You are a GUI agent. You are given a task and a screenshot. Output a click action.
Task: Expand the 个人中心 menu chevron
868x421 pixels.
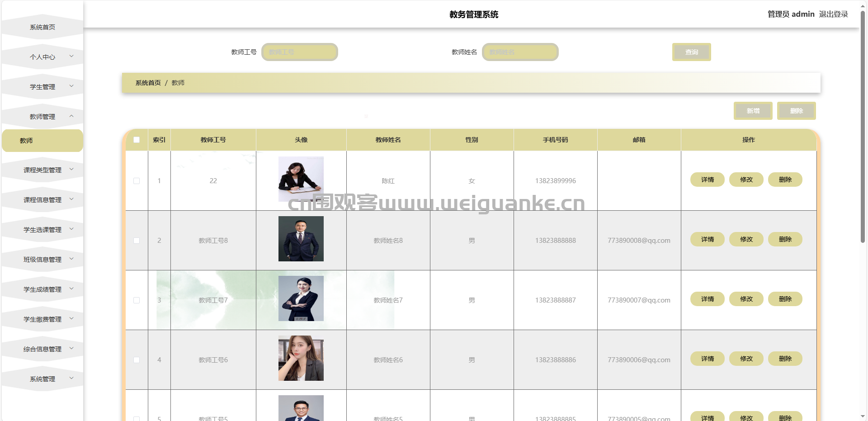71,56
